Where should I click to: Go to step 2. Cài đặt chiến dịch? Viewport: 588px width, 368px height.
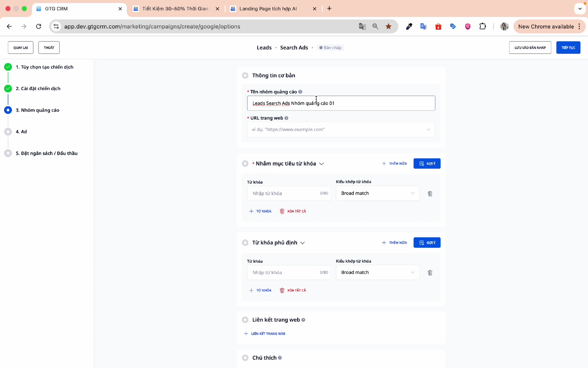[x=38, y=88]
